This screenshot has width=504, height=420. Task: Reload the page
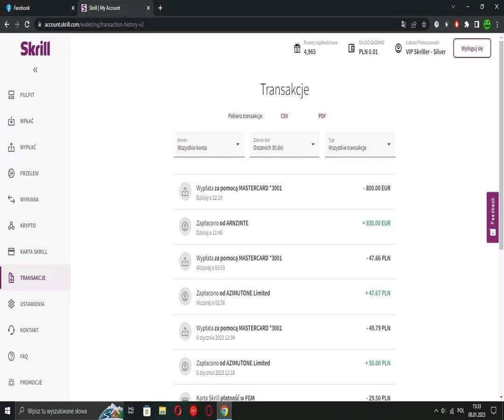tap(27, 25)
